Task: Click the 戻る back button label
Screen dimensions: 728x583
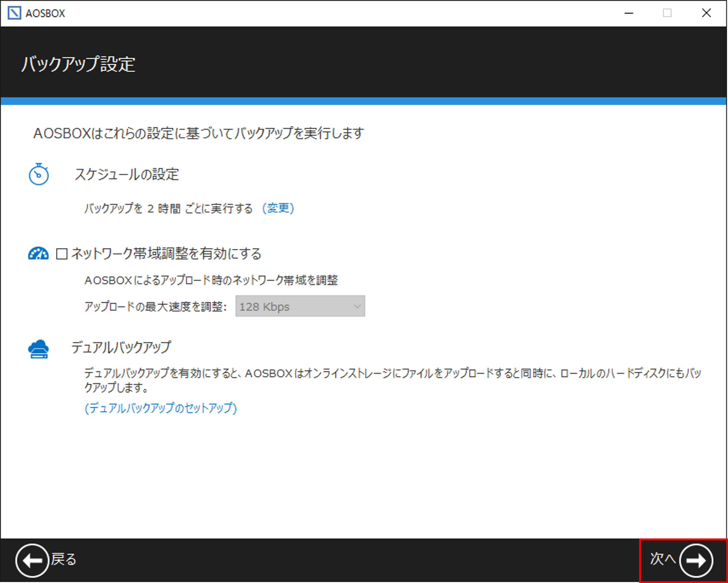Action: pyautogui.click(x=64, y=560)
